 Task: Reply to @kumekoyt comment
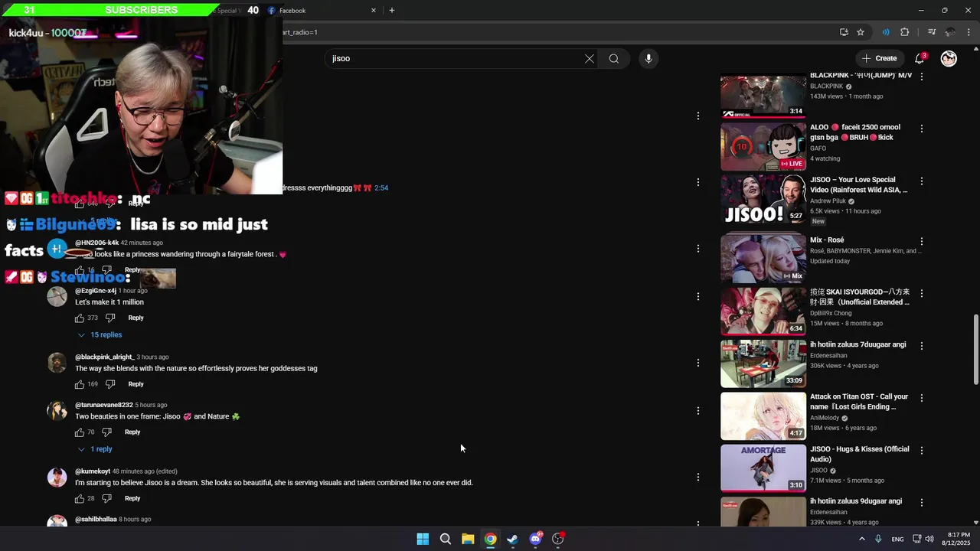132,498
